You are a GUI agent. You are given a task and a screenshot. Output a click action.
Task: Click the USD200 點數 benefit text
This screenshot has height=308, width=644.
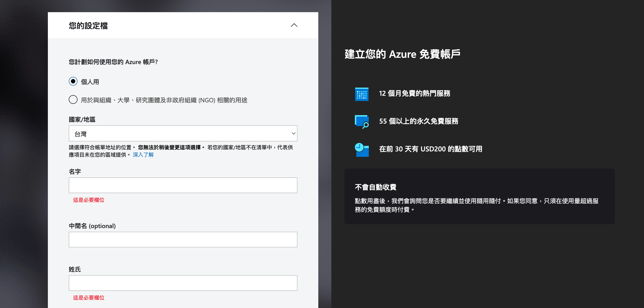(x=431, y=149)
